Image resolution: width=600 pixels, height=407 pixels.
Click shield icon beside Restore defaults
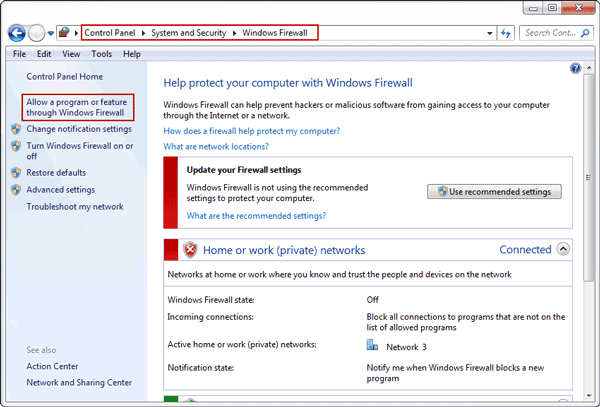coord(16,173)
